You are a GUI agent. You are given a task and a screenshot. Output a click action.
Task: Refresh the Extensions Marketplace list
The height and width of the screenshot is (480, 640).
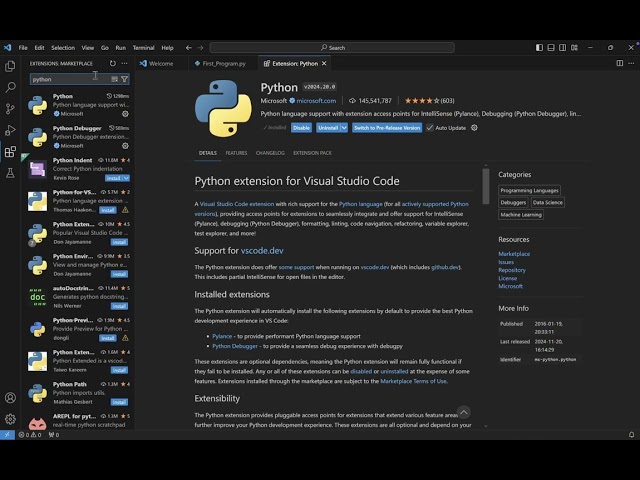click(113, 63)
